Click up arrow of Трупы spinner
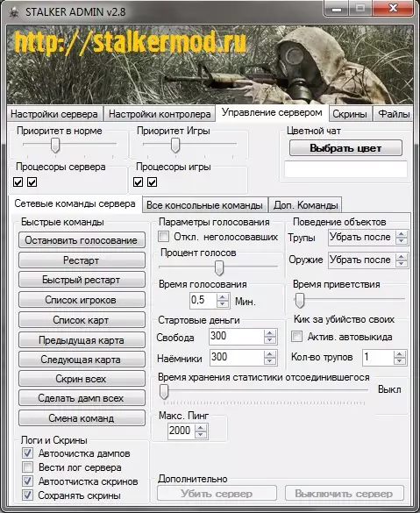420x513 pixels. tap(402, 234)
